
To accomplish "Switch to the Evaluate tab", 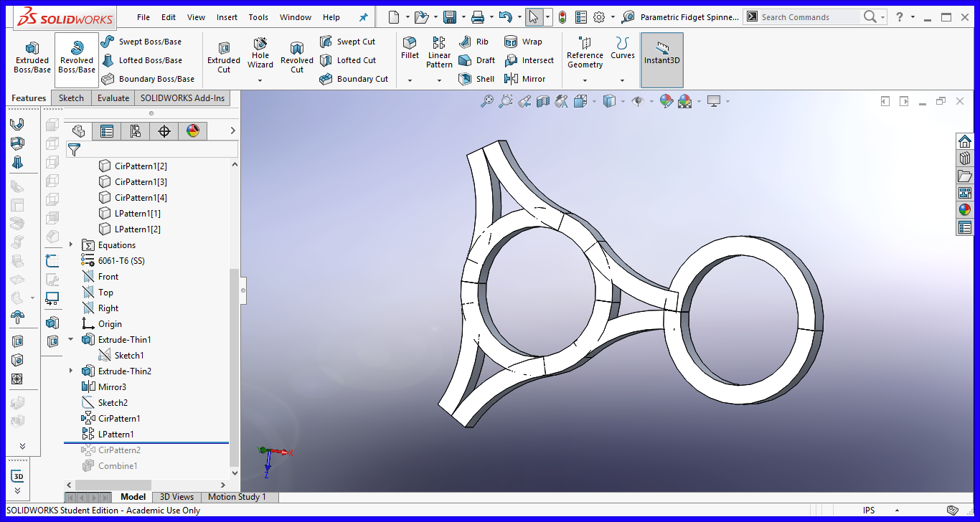I will click(113, 98).
